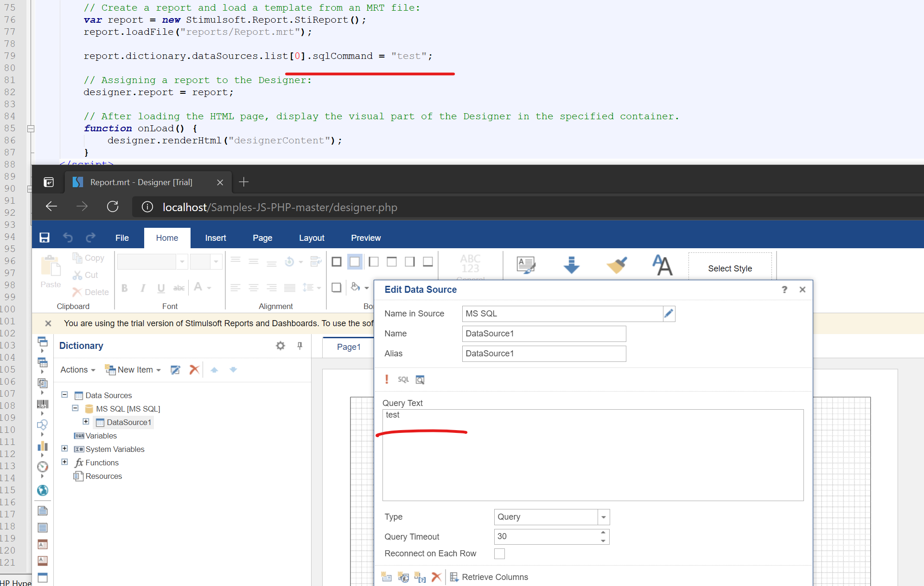
Task: Toggle the top border icon
Action: point(392,262)
